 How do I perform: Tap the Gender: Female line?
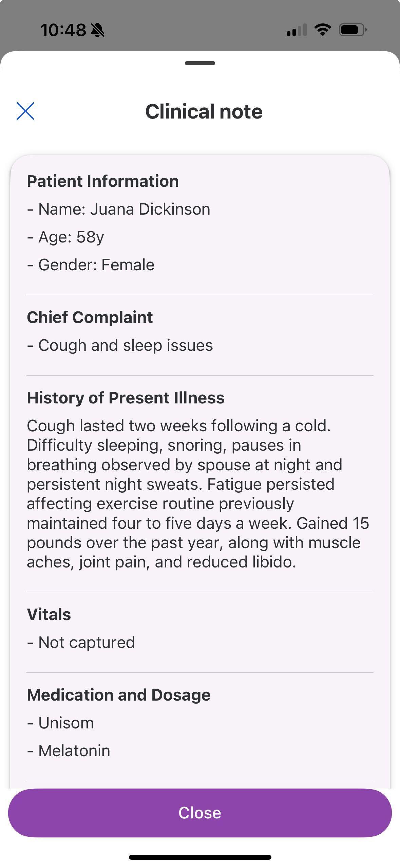91,265
